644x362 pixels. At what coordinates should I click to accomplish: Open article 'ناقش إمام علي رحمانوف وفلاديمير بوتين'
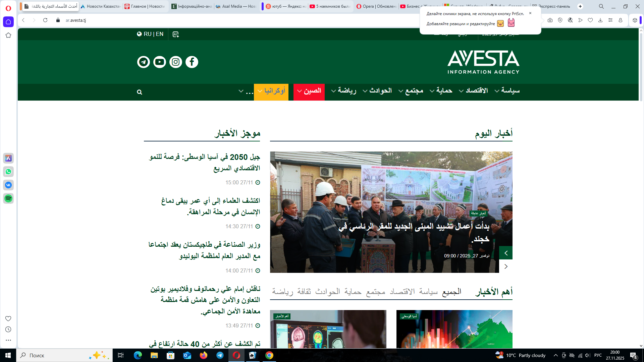click(x=205, y=300)
